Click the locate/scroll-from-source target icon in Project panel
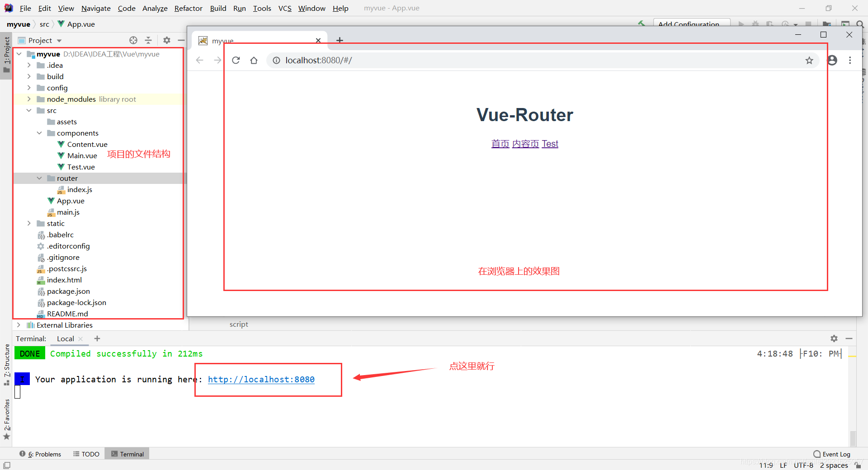 [x=133, y=40]
